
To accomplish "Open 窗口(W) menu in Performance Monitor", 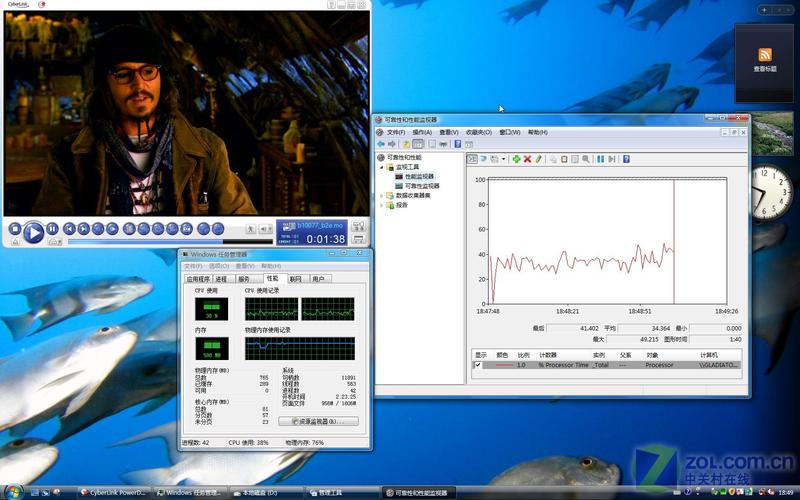I will tap(509, 132).
